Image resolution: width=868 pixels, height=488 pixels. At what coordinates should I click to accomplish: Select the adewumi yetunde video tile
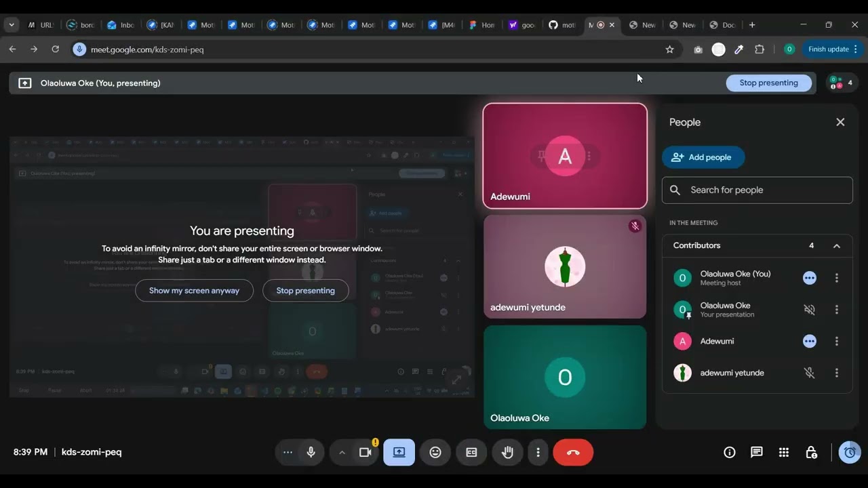pyautogui.click(x=565, y=266)
